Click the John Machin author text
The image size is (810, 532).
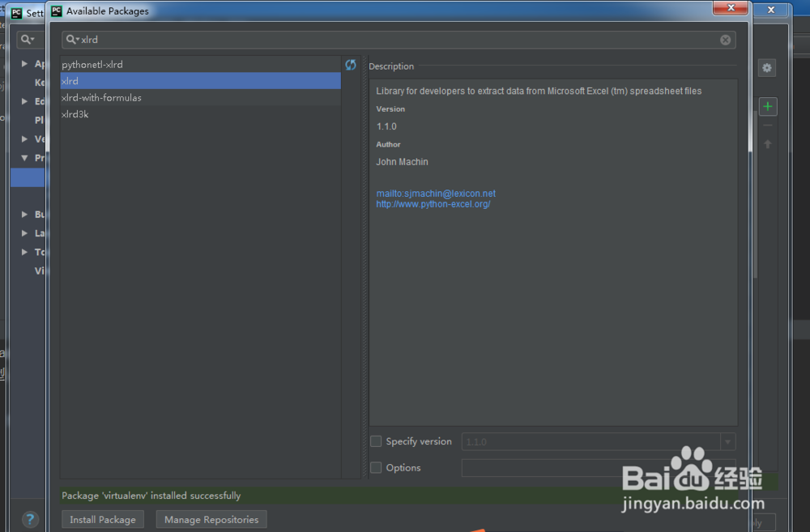point(402,162)
